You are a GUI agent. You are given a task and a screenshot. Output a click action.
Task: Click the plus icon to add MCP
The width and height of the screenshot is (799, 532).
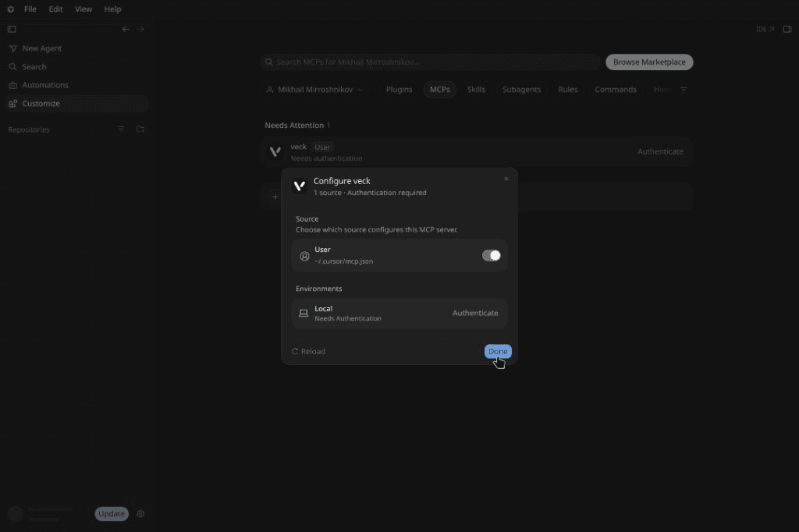pos(275,197)
